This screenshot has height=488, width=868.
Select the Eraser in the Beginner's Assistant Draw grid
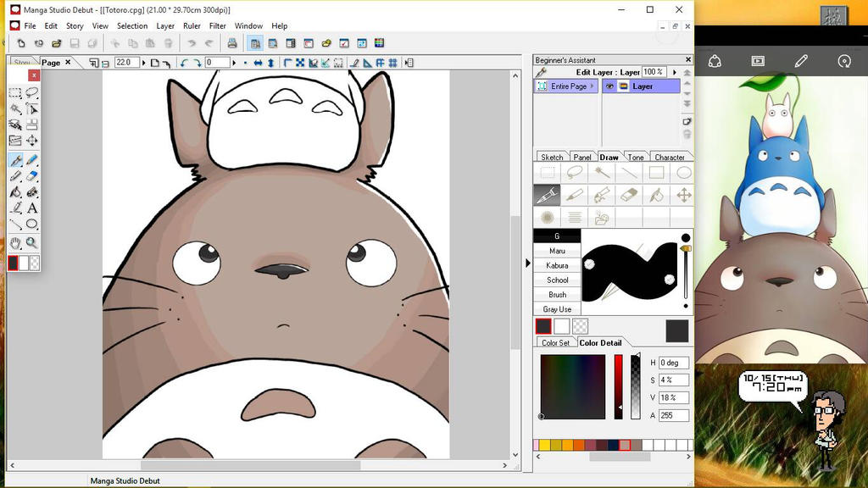(630, 195)
